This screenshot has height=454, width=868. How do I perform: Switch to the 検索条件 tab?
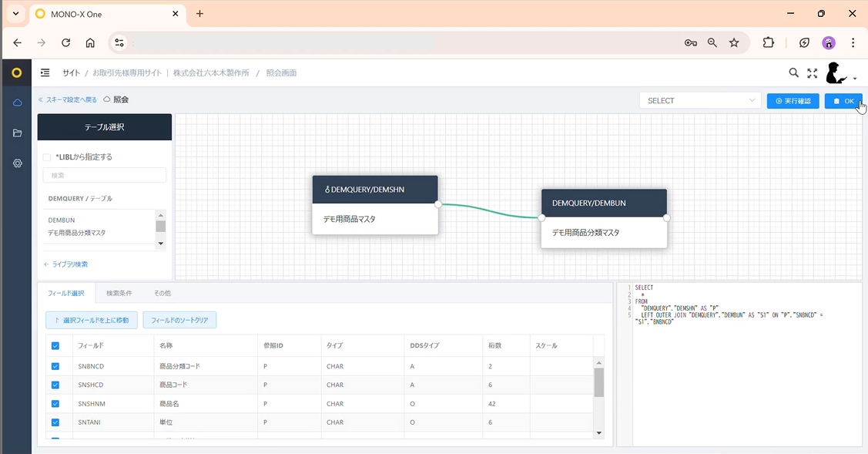(119, 293)
